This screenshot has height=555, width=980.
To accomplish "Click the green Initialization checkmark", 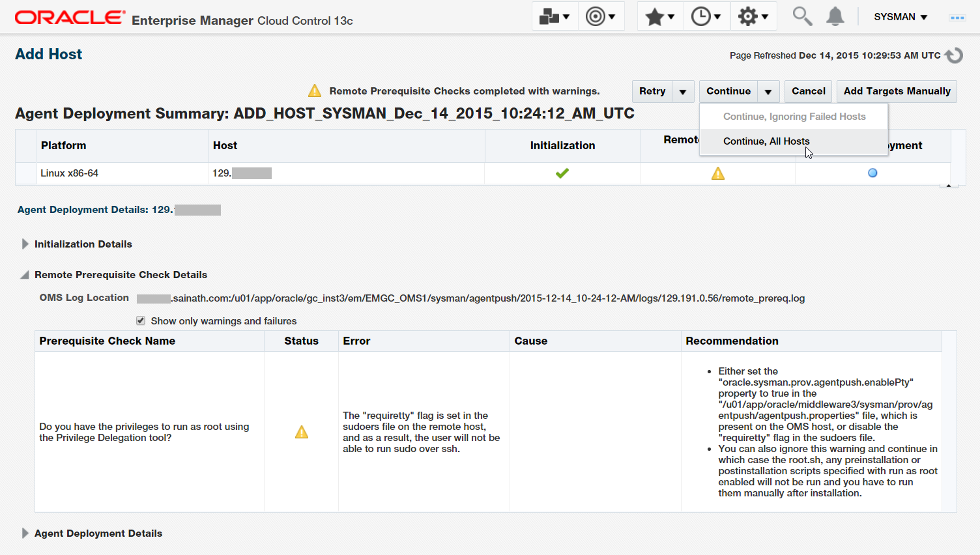I will tap(562, 173).
